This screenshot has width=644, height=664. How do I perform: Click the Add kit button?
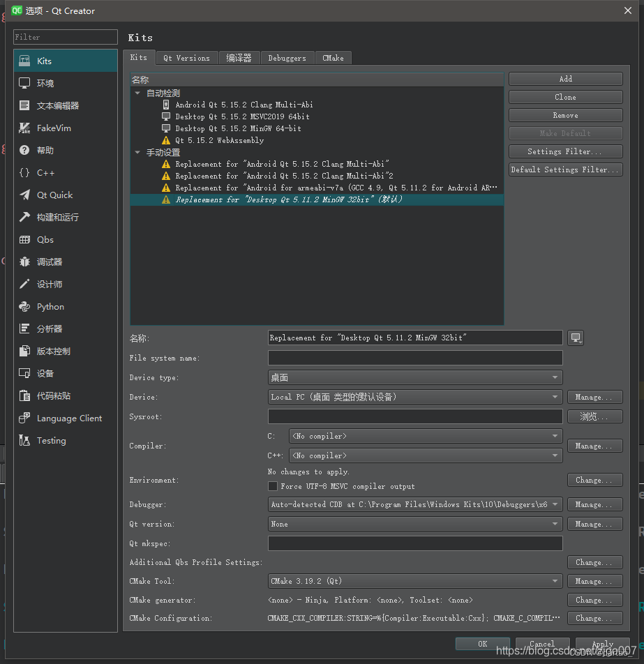point(566,79)
